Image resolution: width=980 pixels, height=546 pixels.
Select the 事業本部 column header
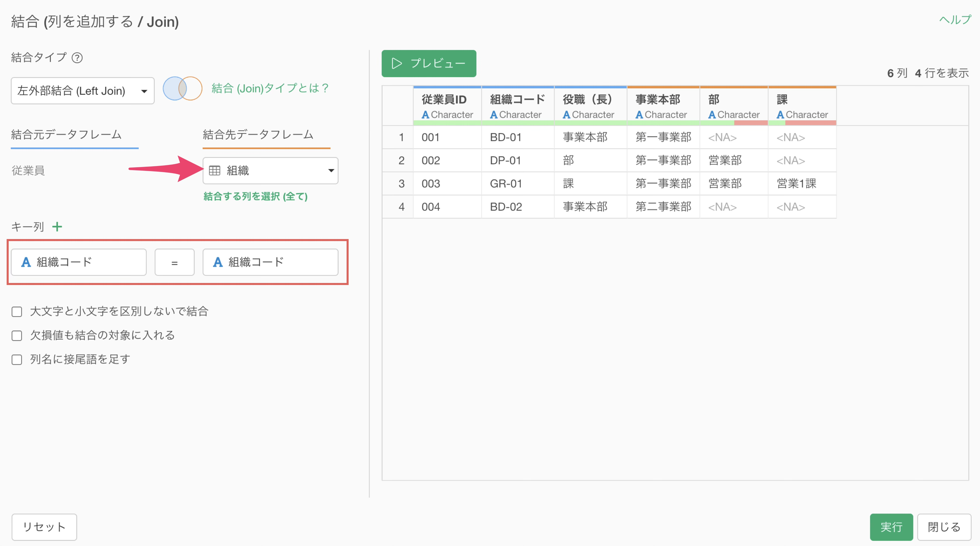point(658,100)
